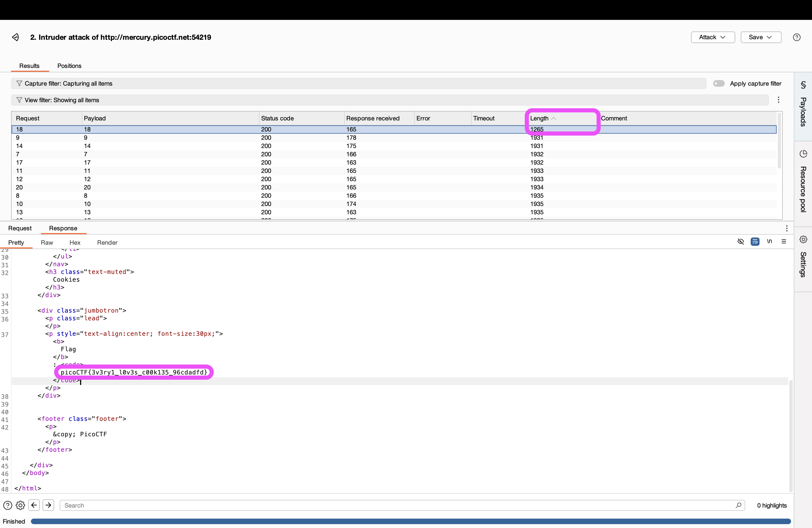
Task: Sort by Status code column header
Action: (302, 118)
